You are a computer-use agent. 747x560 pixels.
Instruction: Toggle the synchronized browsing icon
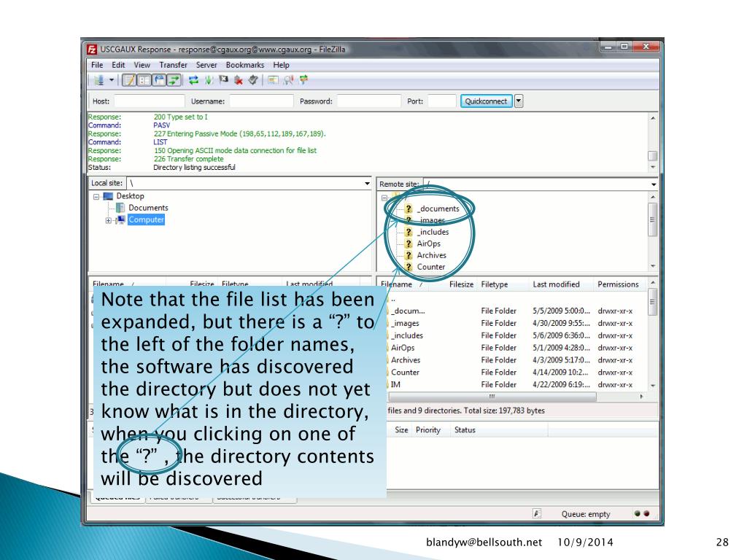click(x=303, y=80)
